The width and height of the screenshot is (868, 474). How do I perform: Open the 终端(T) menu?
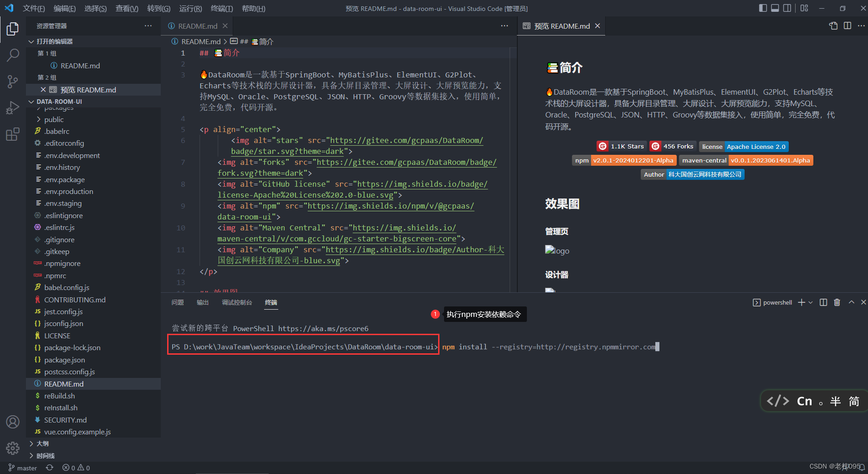222,8
